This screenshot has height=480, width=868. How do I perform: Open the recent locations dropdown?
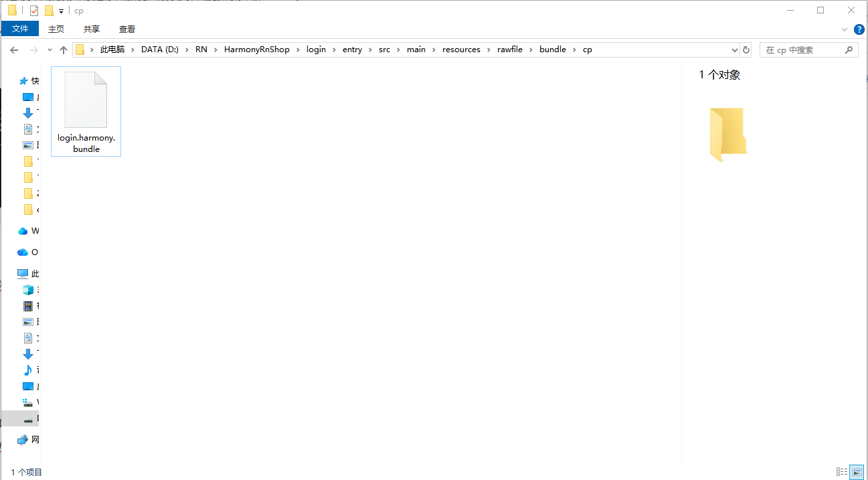pyautogui.click(x=50, y=50)
